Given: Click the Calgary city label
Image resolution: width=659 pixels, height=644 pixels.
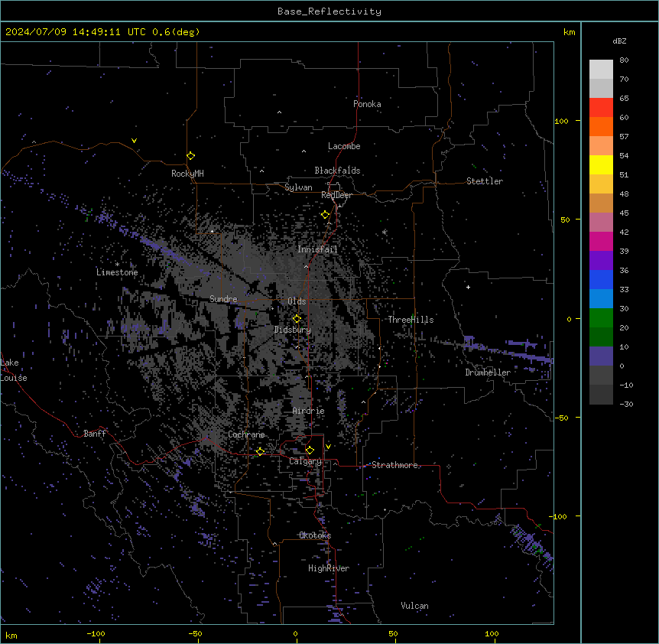Looking at the screenshot, I should [305, 461].
